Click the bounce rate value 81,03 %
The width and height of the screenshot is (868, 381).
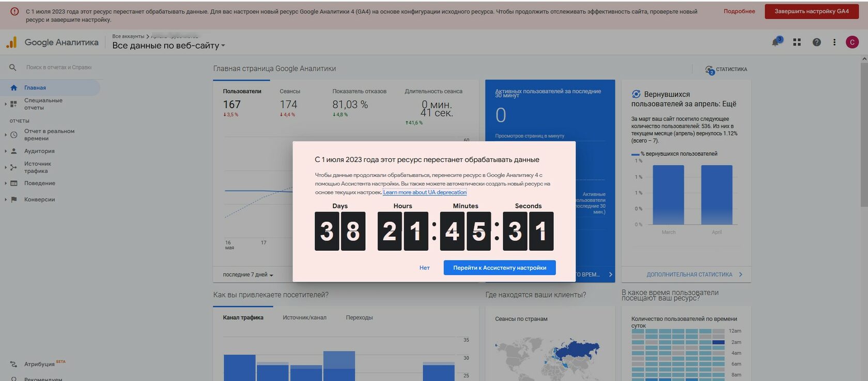click(x=350, y=104)
